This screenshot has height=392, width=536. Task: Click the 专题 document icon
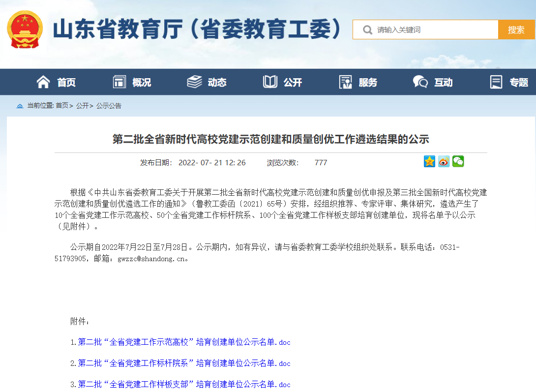[x=496, y=82]
